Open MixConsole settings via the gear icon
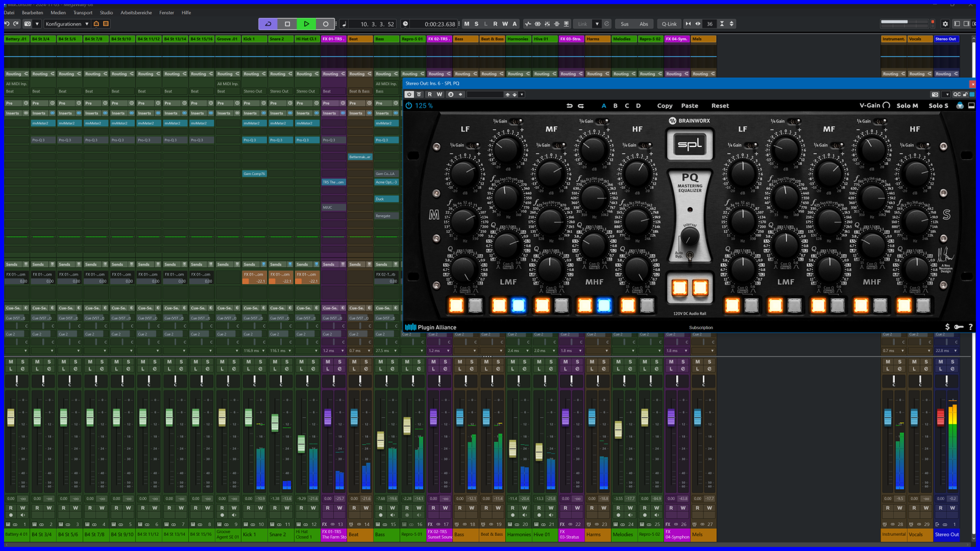 pyautogui.click(x=945, y=24)
